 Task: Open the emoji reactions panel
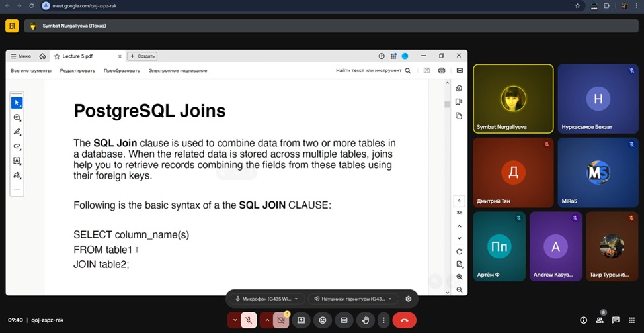point(323,320)
